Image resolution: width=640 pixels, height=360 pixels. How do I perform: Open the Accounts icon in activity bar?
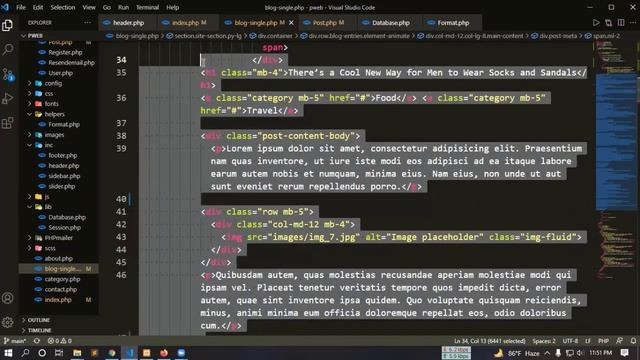click(x=7, y=298)
